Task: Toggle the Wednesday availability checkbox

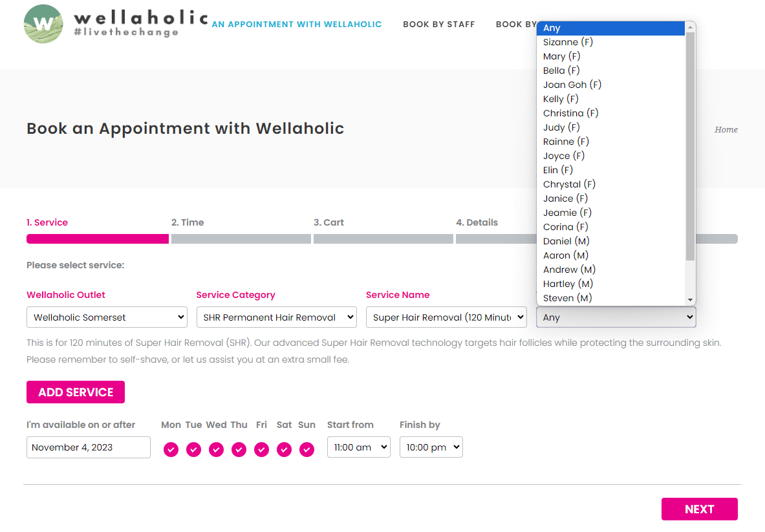Action: [x=216, y=449]
